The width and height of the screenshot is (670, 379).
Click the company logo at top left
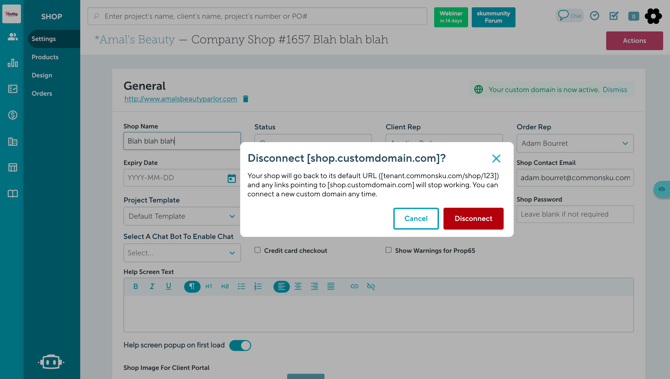point(12,14)
